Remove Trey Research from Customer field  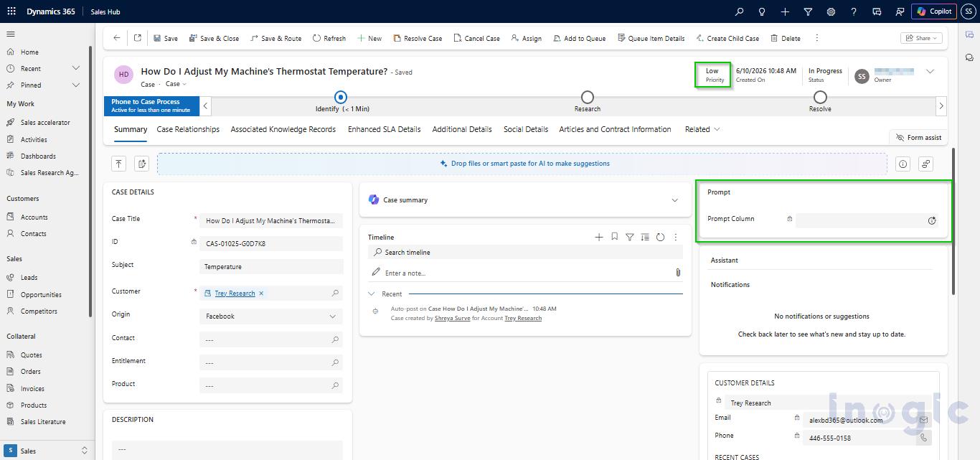(261, 293)
